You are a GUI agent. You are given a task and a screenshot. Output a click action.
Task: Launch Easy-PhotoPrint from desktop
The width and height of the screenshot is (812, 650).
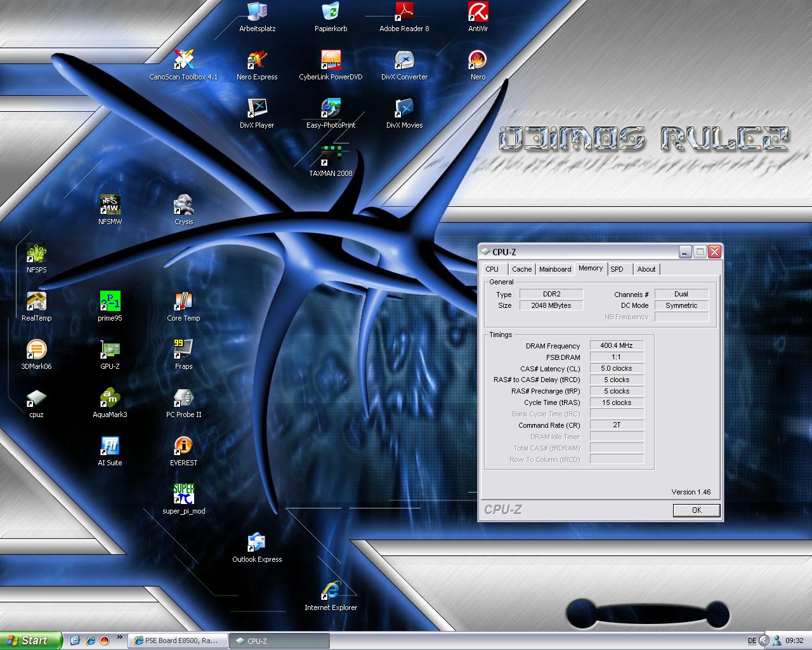pyautogui.click(x=331, y=114)
